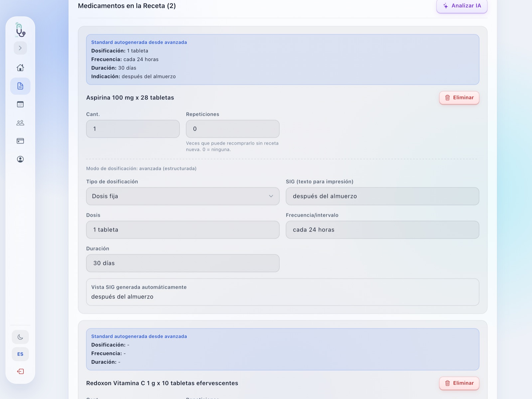Remove Redoxon Vitamina C with its Eliminar button
The width and height of the screenshot is (532, 399).
(x=459, y=383)
